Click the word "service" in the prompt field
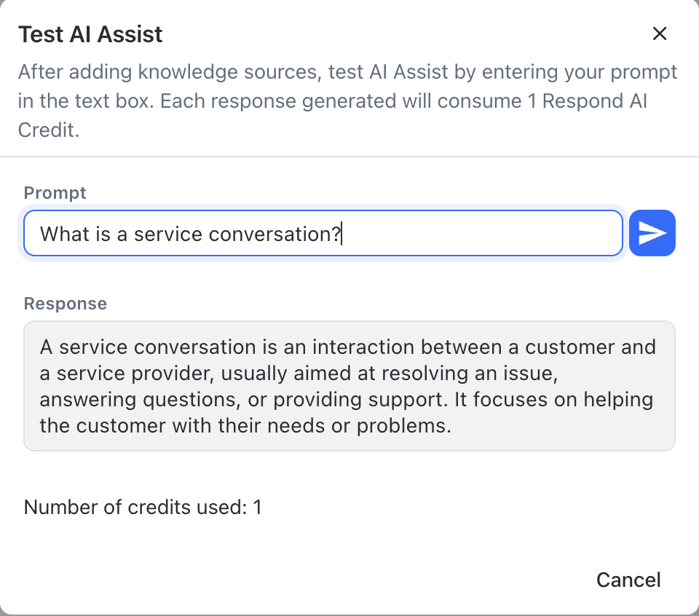 tap(169, 234)
